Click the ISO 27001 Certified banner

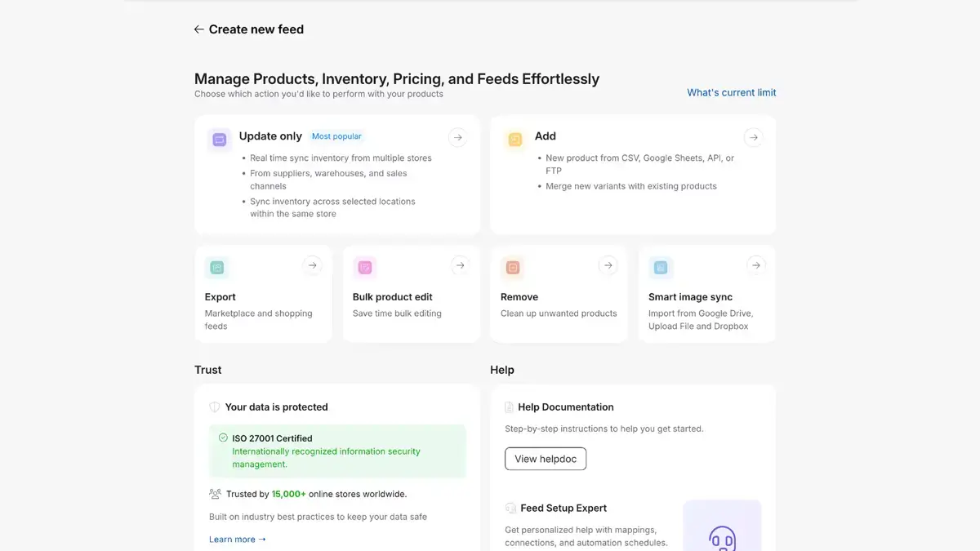(x=337, y=451)
